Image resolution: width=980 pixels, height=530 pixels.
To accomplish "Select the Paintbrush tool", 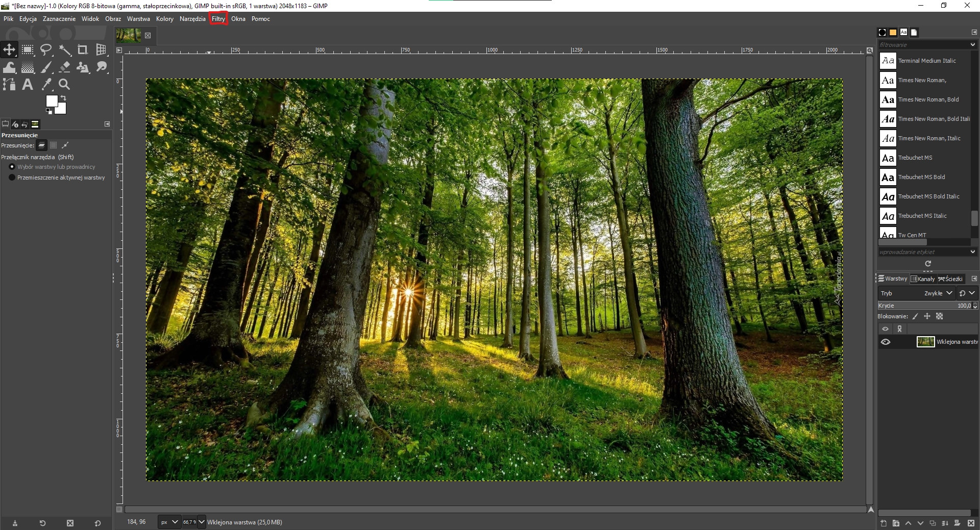I will (x=46, y=67).
